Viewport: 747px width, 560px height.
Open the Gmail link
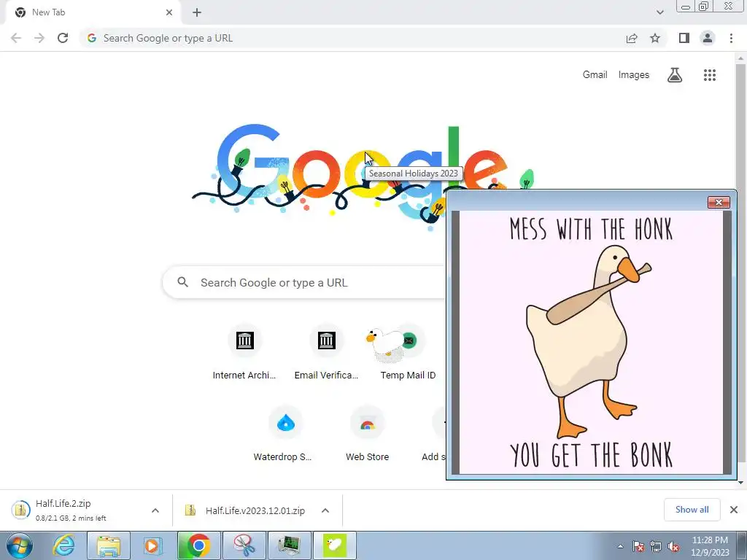(x=595, y=75)
